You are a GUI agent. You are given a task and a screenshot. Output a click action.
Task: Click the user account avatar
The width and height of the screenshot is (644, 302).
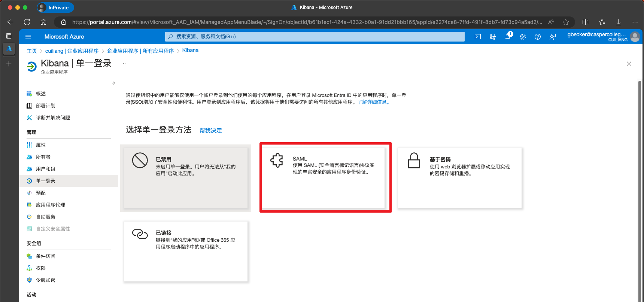(x=635, y=37)
